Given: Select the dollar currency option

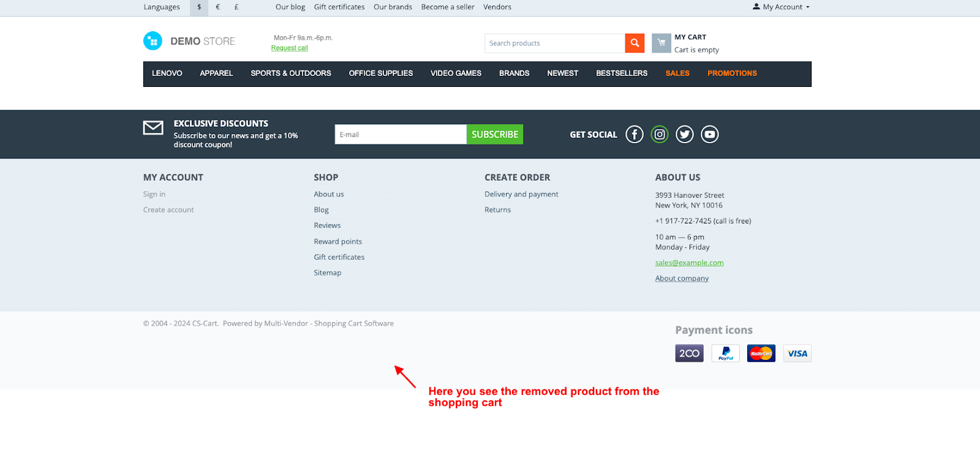Looking at the screenshot, I should click(199, 7).
